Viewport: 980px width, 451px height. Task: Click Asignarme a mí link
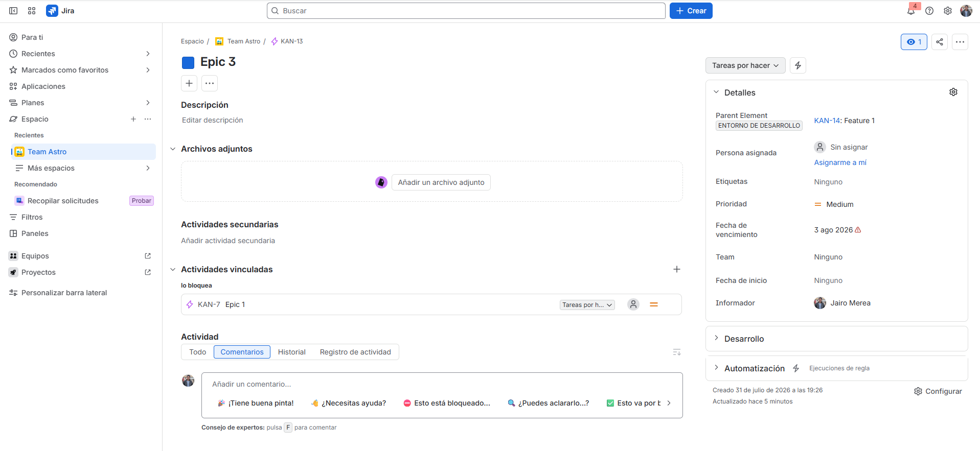[840, 162]
